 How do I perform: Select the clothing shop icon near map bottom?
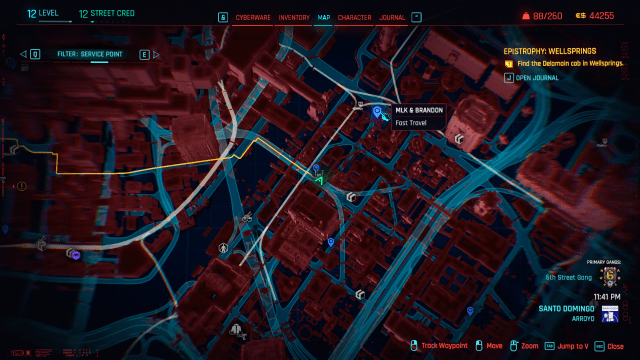238,331
